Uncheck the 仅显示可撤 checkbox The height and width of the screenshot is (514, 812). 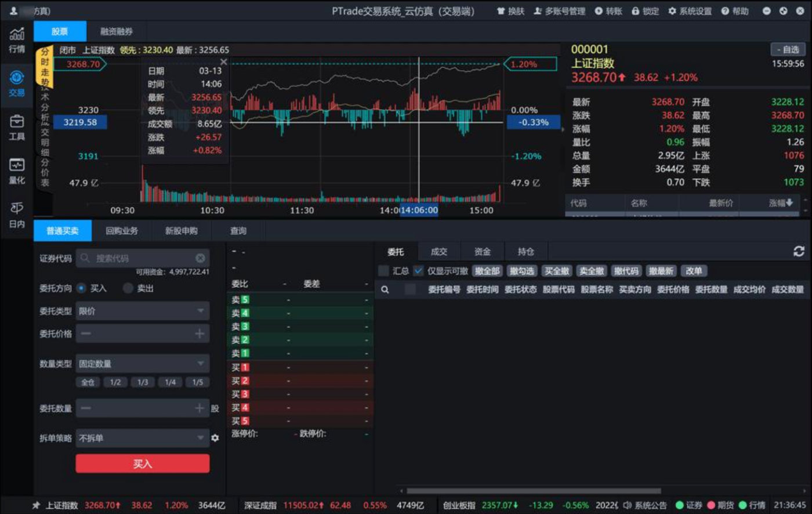click(418, 271)
